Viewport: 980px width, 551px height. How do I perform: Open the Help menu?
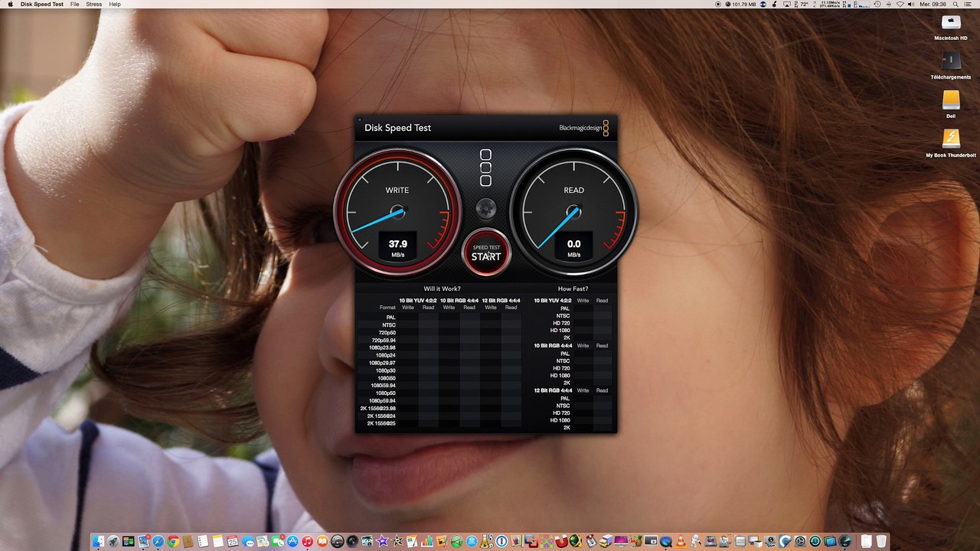point(115,5)
